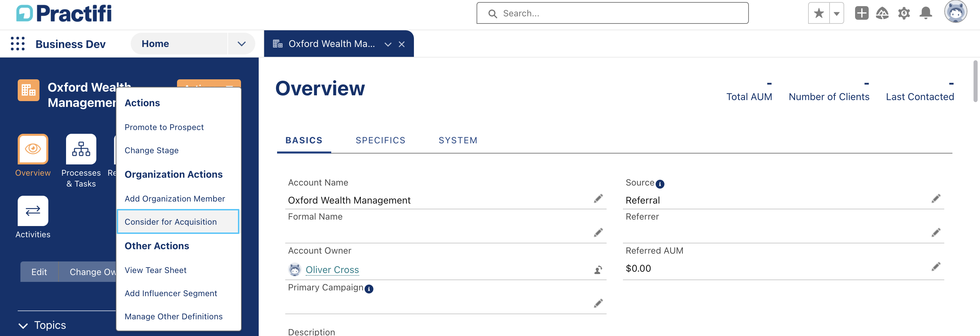Click the Practifi logo
980x336 pixels.
(64, 13)
